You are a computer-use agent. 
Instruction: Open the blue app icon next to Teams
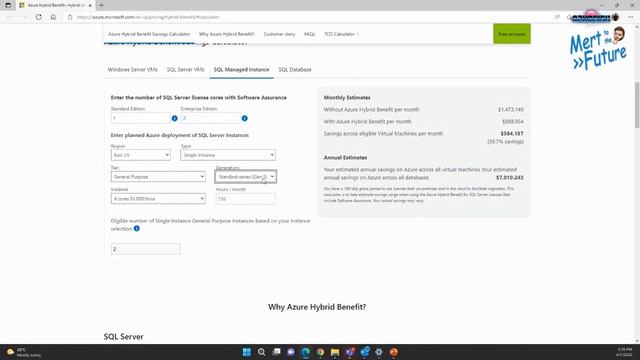pyautogui.click(x=364, y=352)
